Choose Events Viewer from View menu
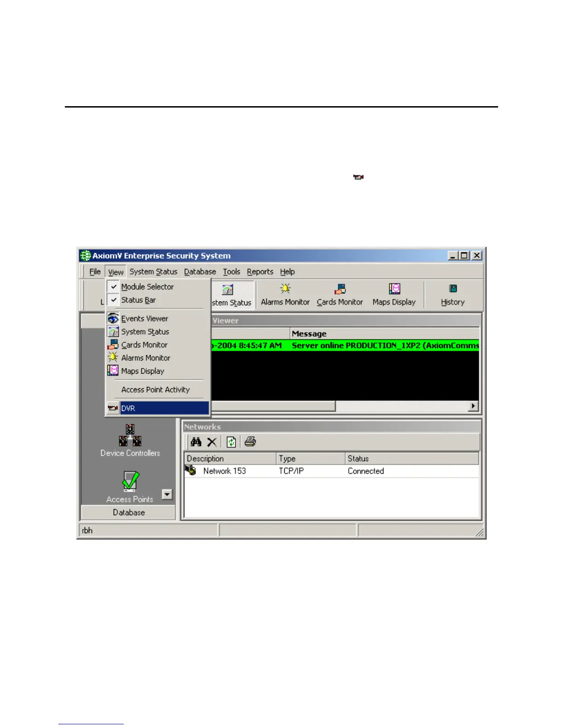 click(158, 318)
